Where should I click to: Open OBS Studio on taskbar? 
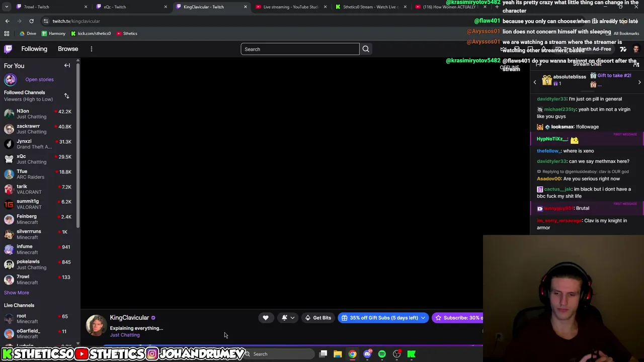click(396, 354)
